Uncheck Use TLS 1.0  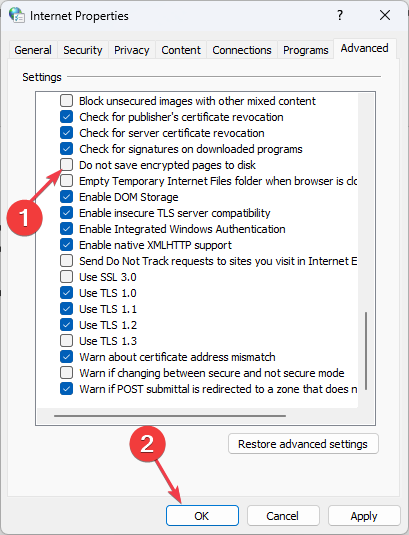point(67,293)
